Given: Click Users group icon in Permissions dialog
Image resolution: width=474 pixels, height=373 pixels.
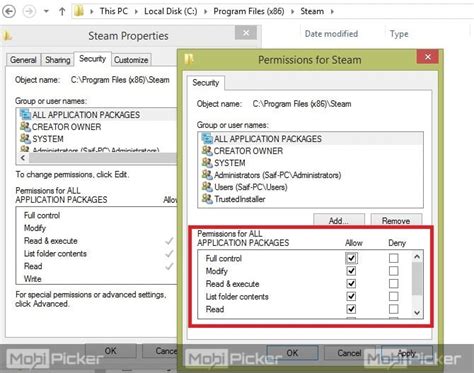Looking at the screenshot, I should 207,187.
